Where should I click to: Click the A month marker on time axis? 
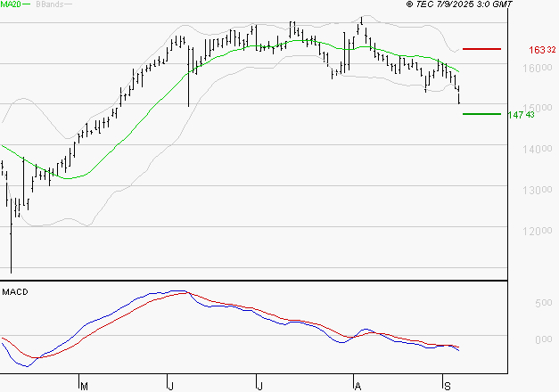coord(358,386)
